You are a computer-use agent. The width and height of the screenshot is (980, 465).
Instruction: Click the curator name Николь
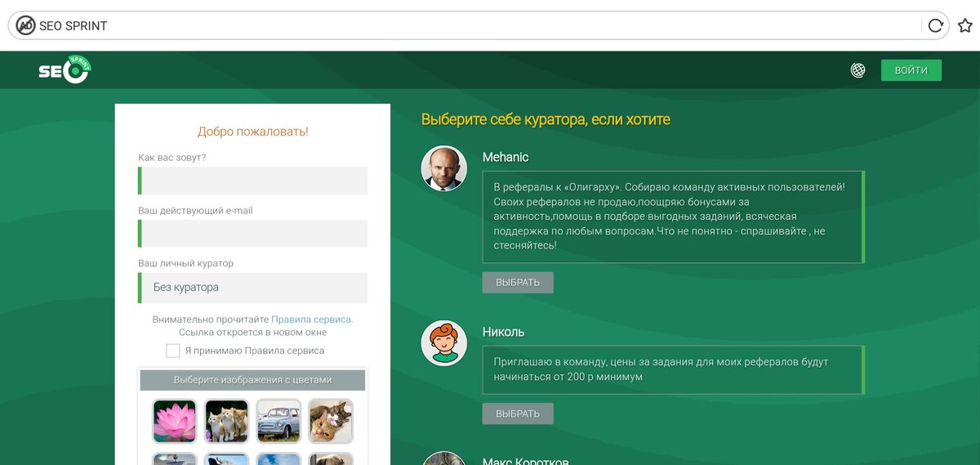click(504, 332)
